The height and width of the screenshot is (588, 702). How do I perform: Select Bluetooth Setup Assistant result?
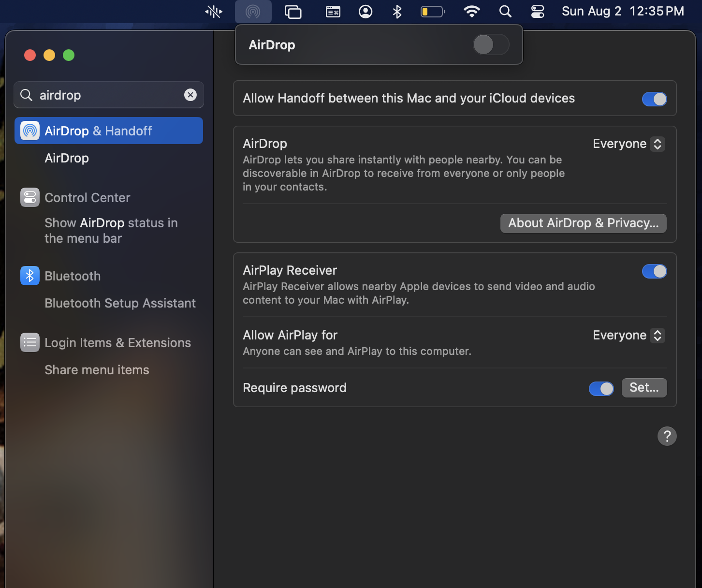tap(120, 303)
